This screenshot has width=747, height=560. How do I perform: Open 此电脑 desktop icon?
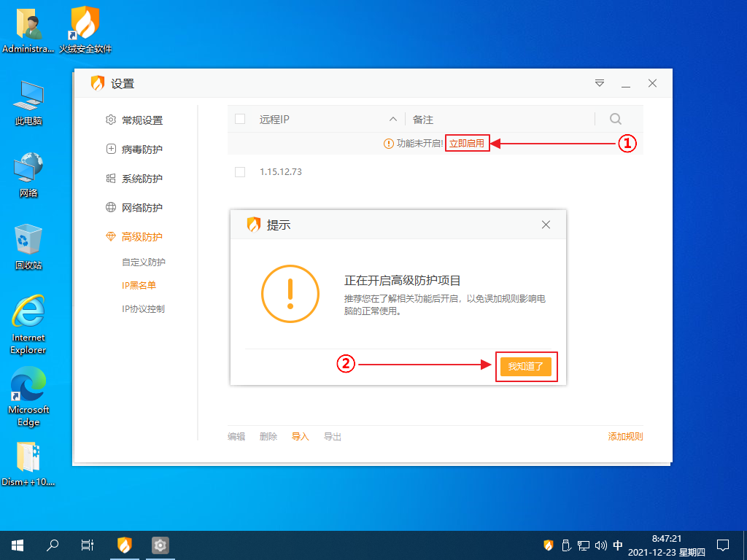(28, 102)
